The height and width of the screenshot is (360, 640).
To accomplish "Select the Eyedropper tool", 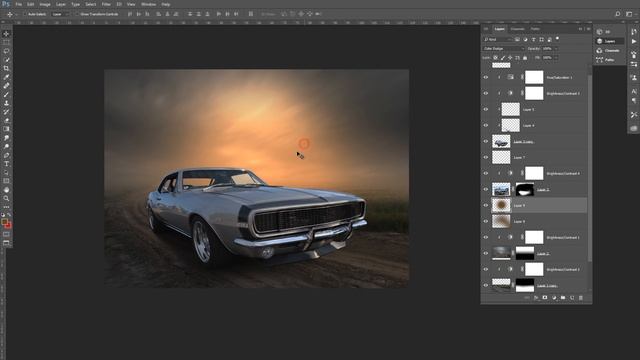I will pyautogui.click(x=6, y=77).
